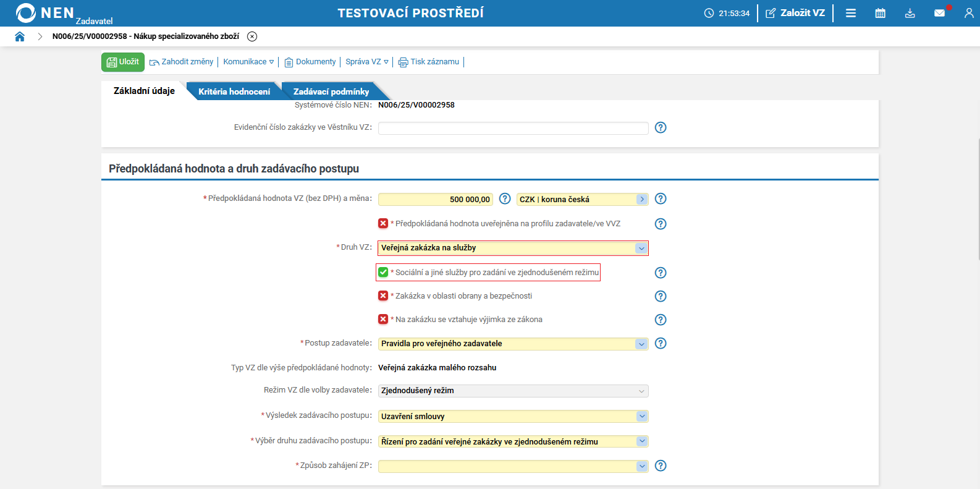Image resolution: width=980 pixels, height=489 pixels.
Task: Toggle Zakázka v oblasti obrany a bezpečnosti checkbox
Action: pos(383,296)
